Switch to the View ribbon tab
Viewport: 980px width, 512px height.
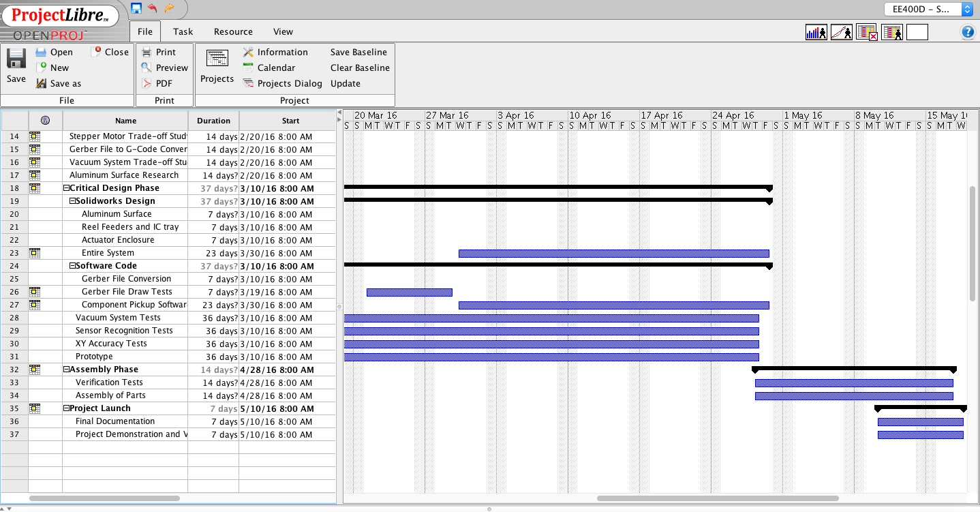click(x=283, y=31)
